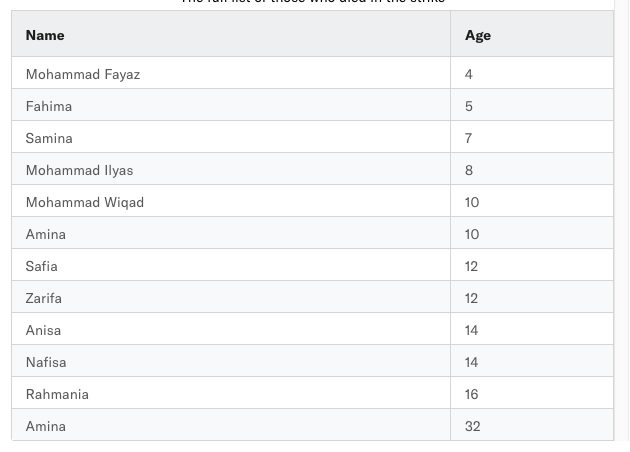630x452 pixels.
Task: Select the Mohammad Ilyas cell
Action: click(x=231, y=169)
